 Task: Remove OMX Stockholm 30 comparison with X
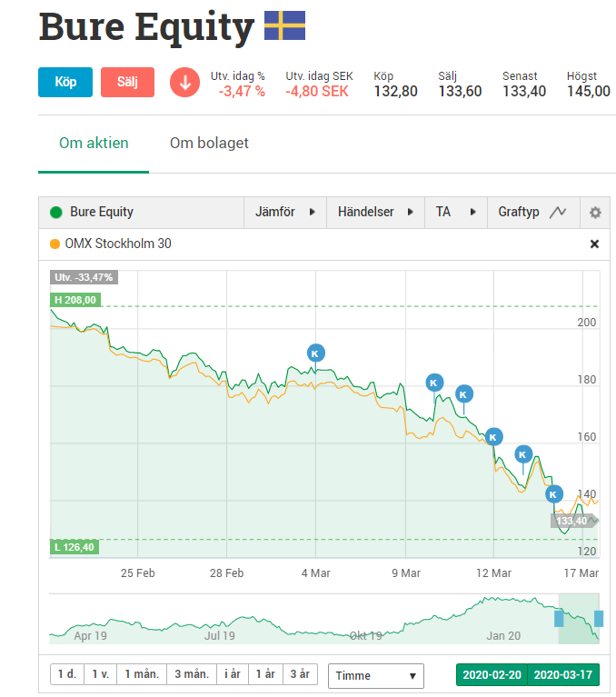coord(594,244)
